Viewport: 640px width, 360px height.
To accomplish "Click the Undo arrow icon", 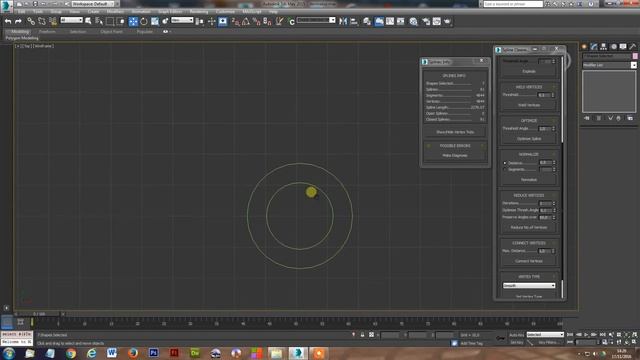I will tap(8, 21).
